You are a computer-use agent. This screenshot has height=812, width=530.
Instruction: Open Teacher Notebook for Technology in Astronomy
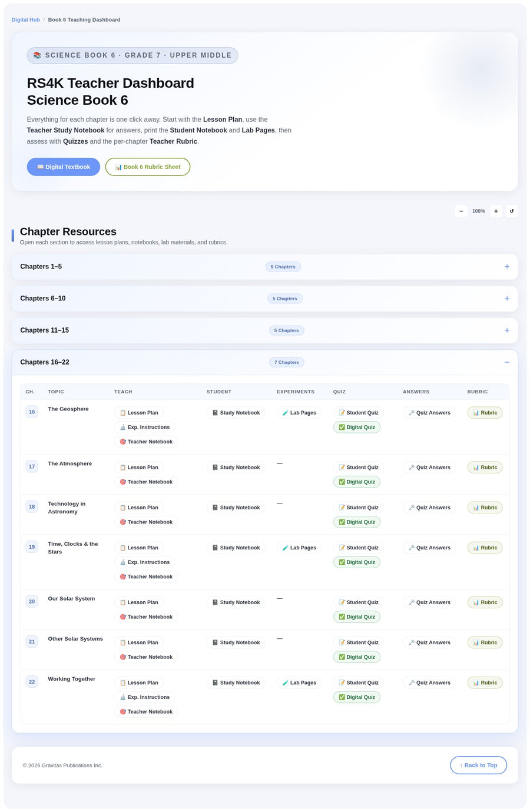[x=146, y=522]
